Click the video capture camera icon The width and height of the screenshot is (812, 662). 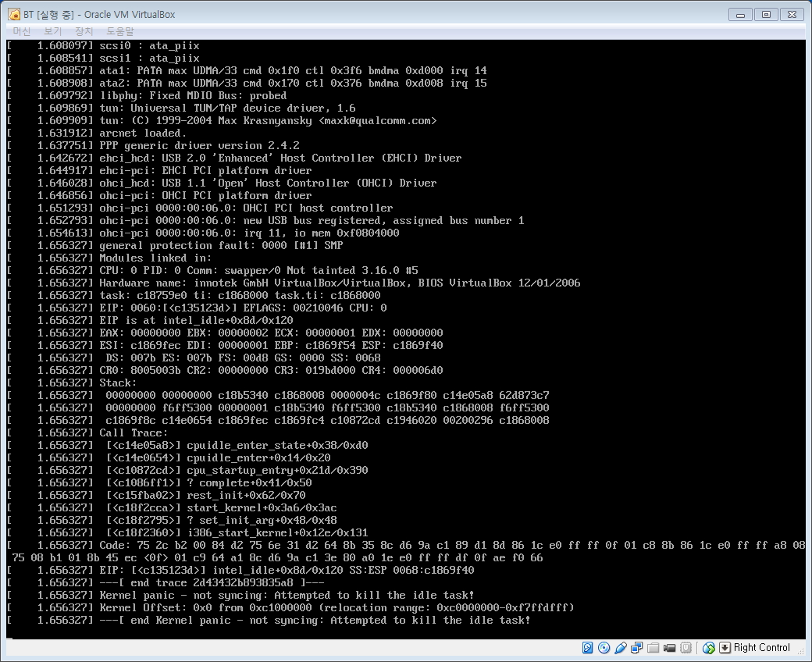[670, 648]
